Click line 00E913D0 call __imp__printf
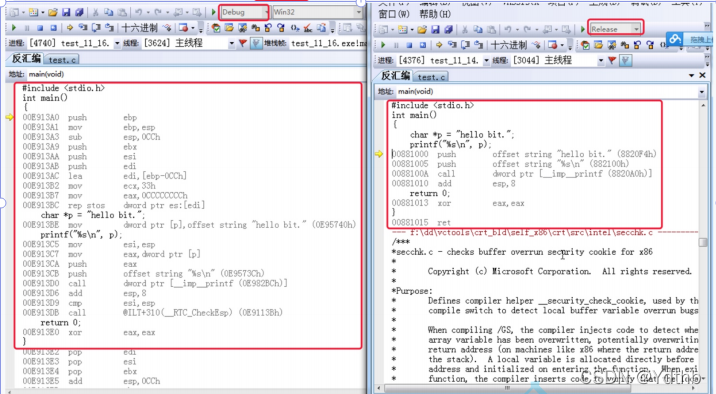The width and height of the screenshot is (716, 394). [155, 284]
